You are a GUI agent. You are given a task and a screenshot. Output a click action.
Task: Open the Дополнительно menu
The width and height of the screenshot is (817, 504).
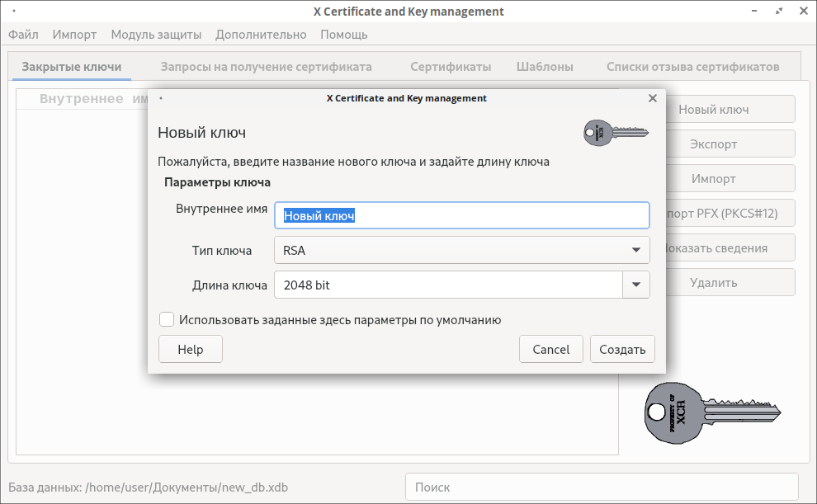[x=261, y=35]
